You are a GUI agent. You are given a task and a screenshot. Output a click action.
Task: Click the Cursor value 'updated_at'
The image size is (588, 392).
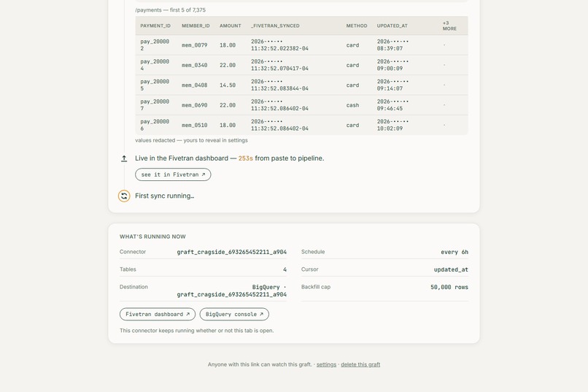451,269
